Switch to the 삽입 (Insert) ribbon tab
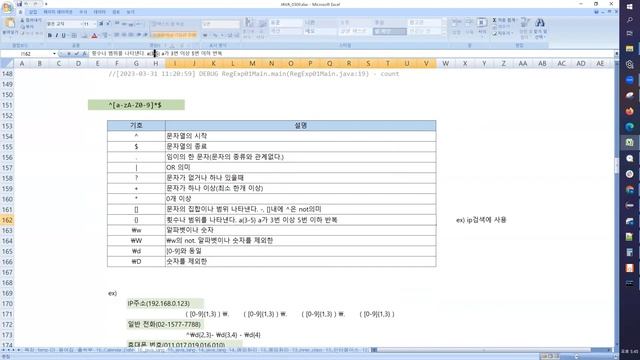Screen dimensions: 640x360 33,12
